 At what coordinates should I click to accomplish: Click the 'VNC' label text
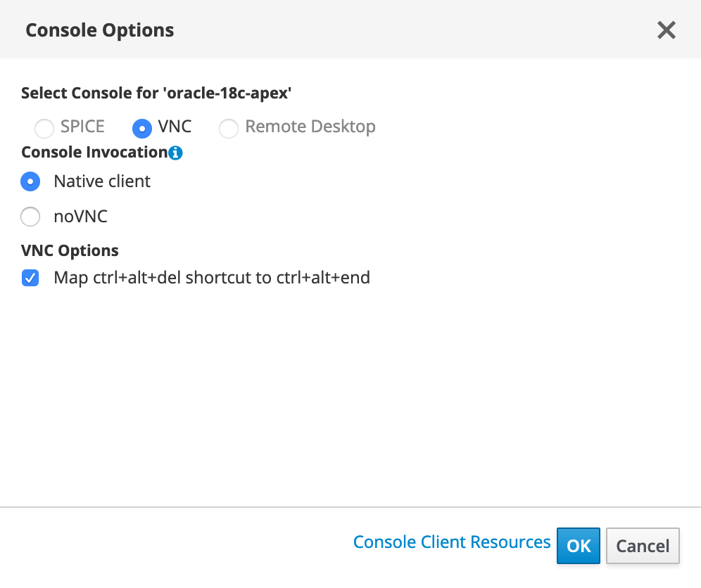tap(175, 127)
